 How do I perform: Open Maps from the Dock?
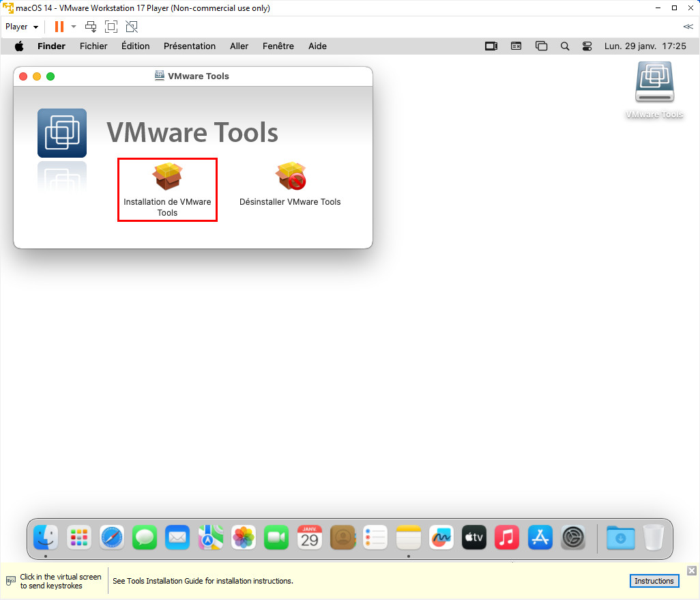211,537
